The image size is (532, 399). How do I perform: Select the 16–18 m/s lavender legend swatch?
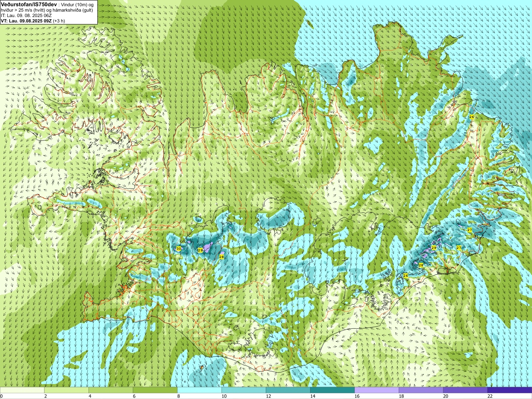pyautogui.click(x=377, y=390)
